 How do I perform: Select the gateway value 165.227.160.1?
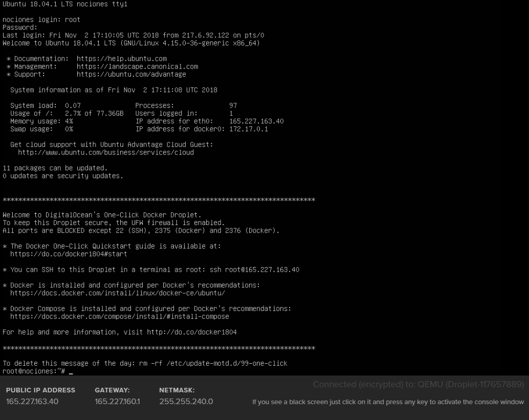click(x=117, y=402)
